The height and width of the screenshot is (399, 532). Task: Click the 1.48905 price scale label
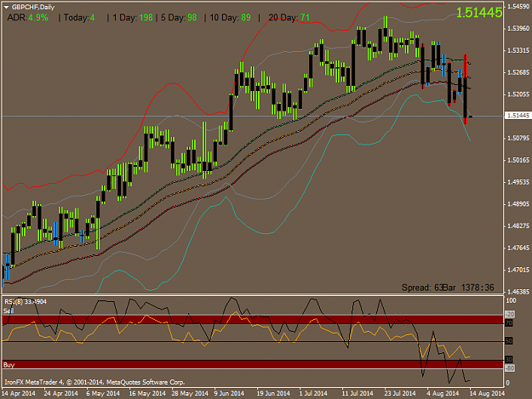coord(518,204)
